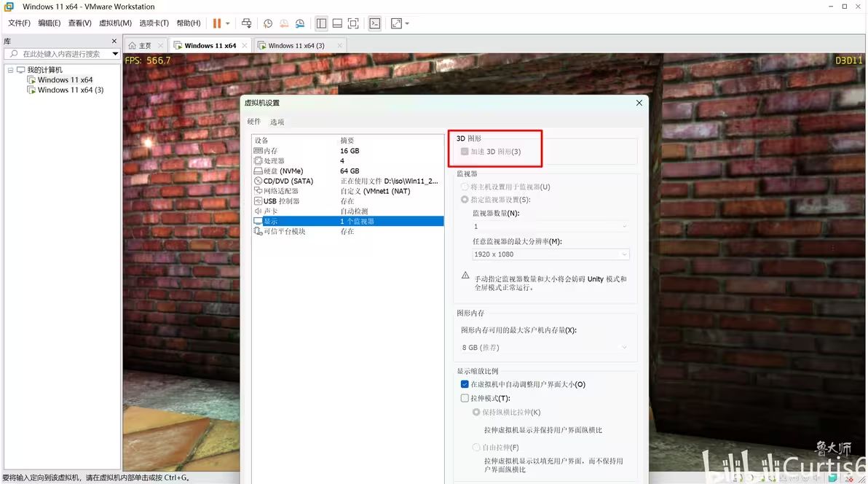Click the free stretch display toolbar icon
The width and height of the screenshot is (868, 484).
396,23
